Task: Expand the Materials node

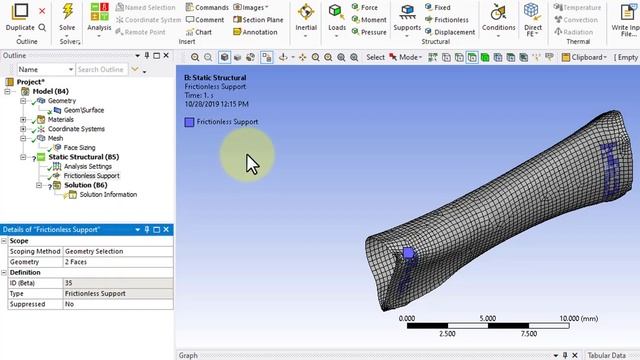Action: click(23, 120)
